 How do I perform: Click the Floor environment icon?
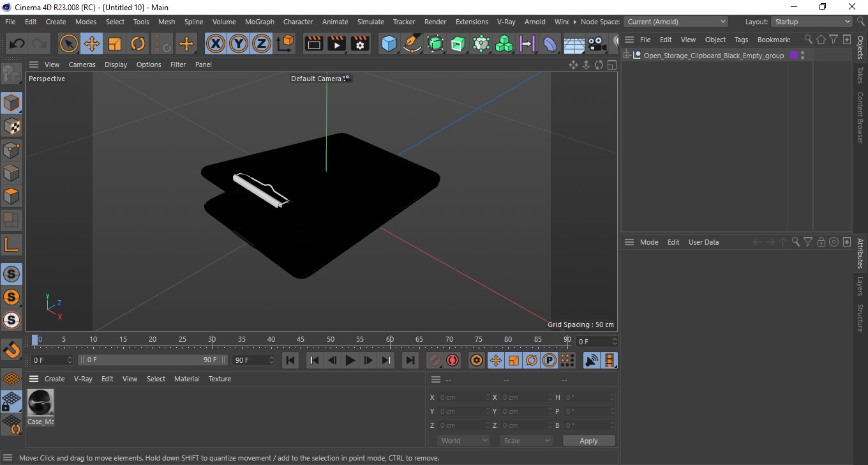point(574,44)
